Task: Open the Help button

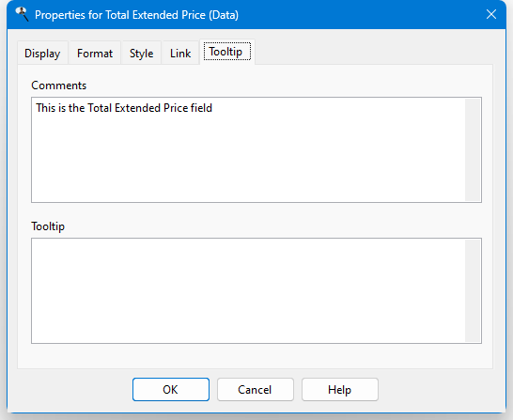Action: tap(340, 390)
